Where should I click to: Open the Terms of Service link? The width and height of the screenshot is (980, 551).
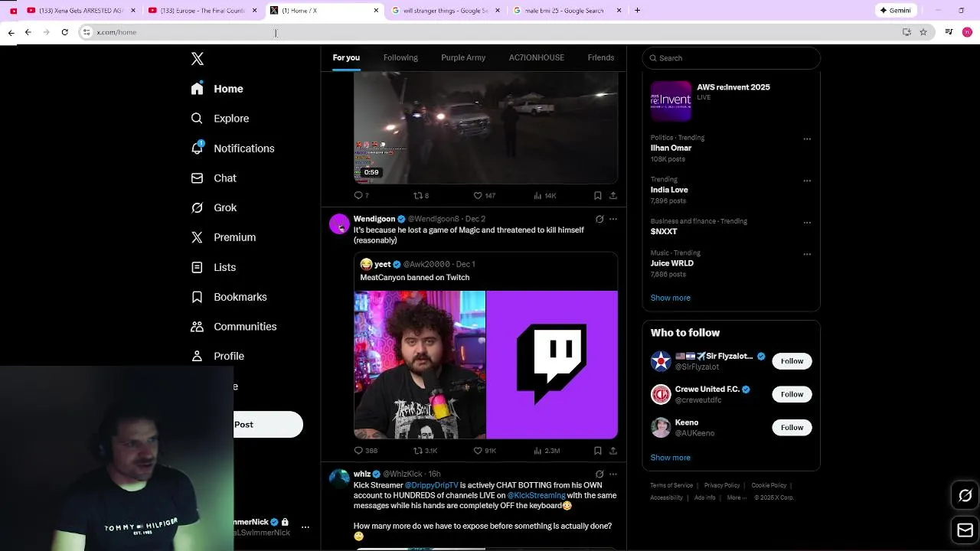click(671, 485)
